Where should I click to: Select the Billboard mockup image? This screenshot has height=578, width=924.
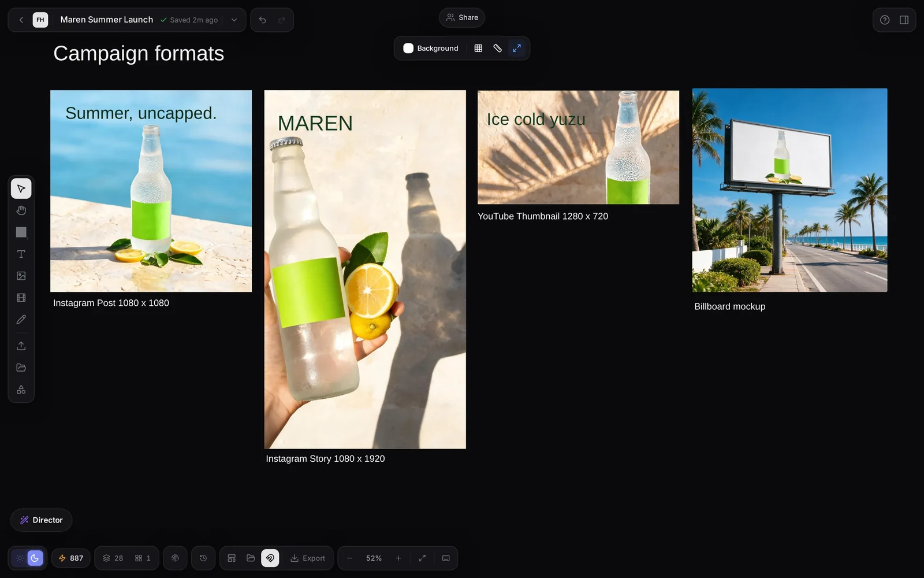click(x=789, y=190)
